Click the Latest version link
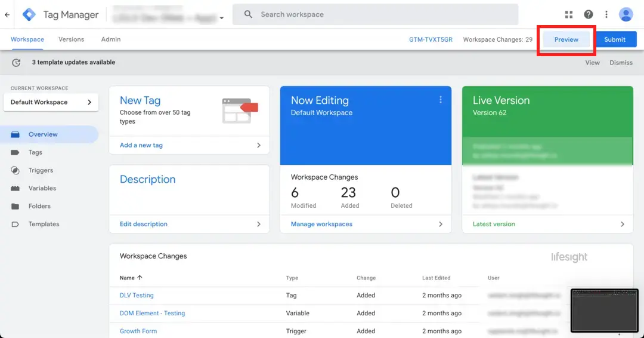 (x=494, y=224)
